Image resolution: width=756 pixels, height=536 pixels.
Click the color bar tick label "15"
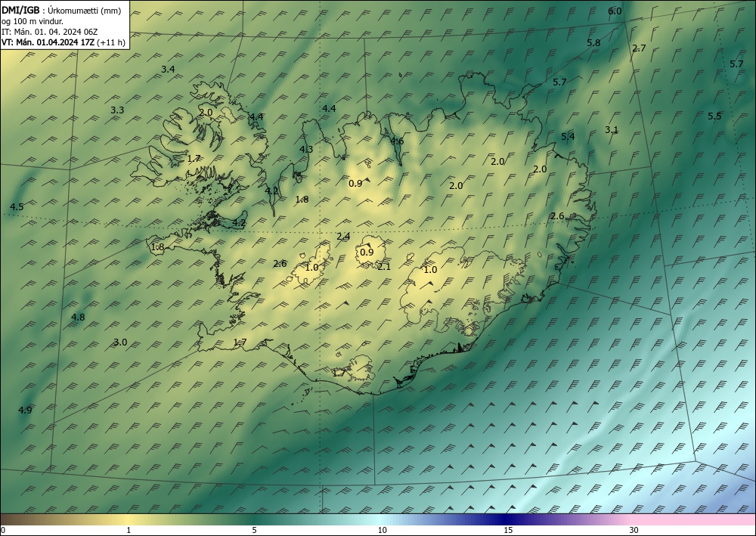coord(508,531)
